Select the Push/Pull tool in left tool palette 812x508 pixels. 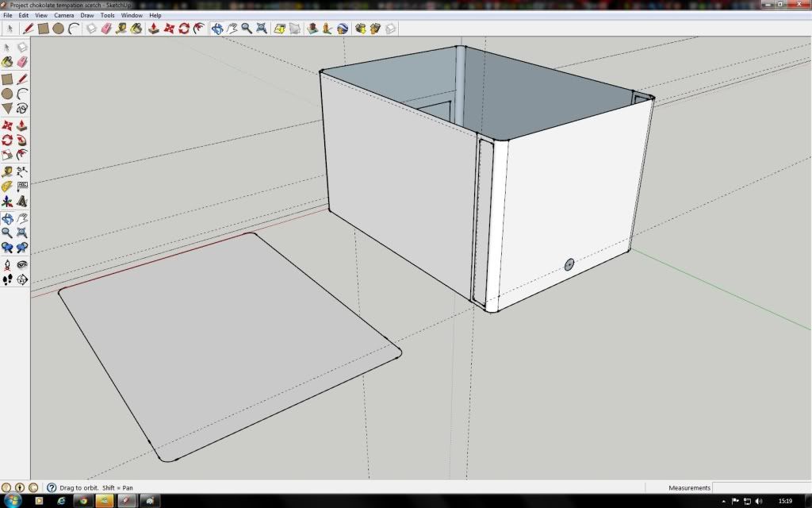point(21,125)
